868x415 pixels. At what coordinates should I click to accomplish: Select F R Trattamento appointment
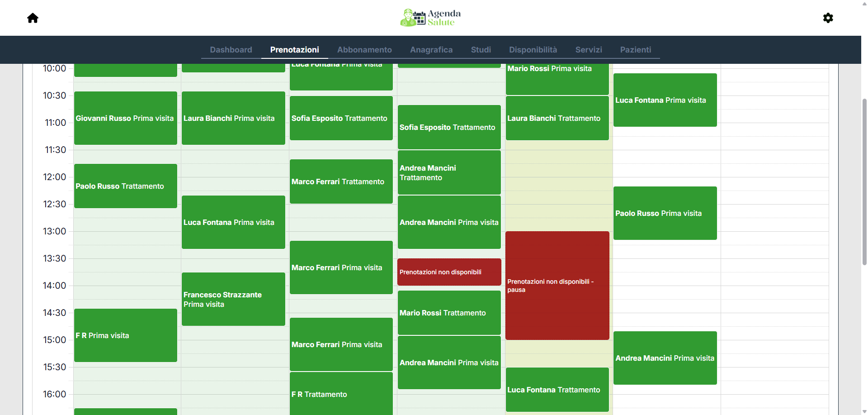341,394
